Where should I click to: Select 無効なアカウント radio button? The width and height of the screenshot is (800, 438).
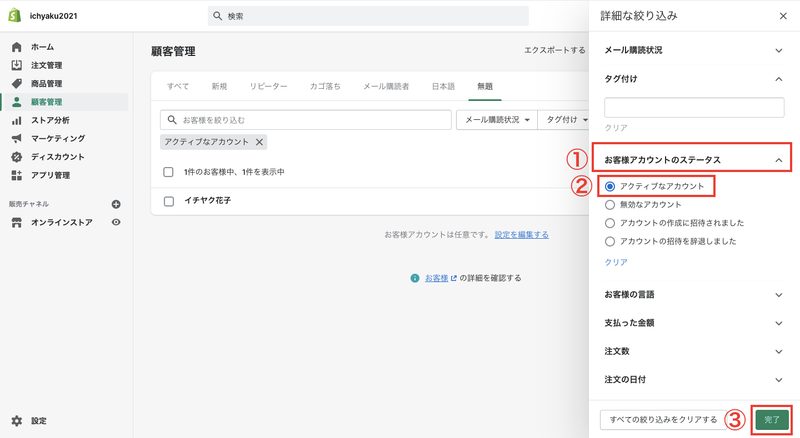(x=610, y=205)
